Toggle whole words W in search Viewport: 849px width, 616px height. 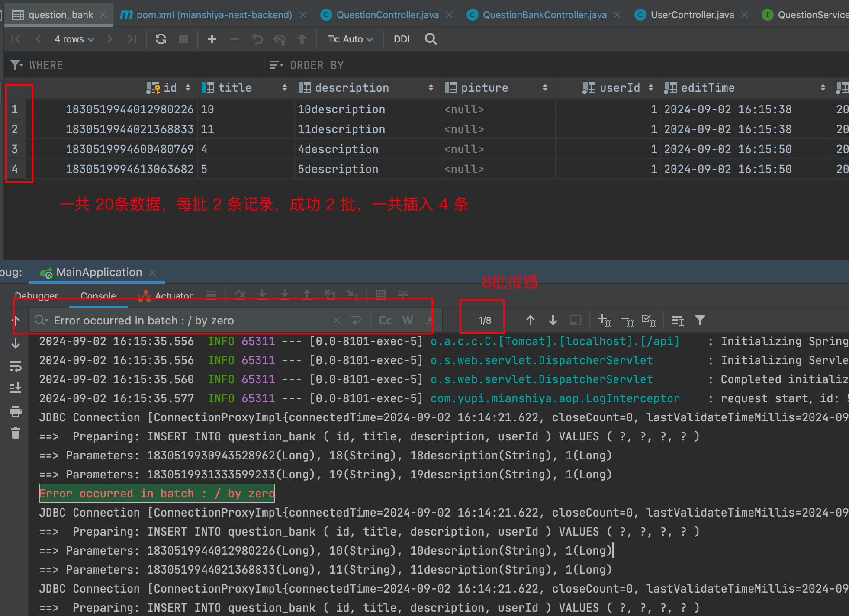(x=407, y=321)
